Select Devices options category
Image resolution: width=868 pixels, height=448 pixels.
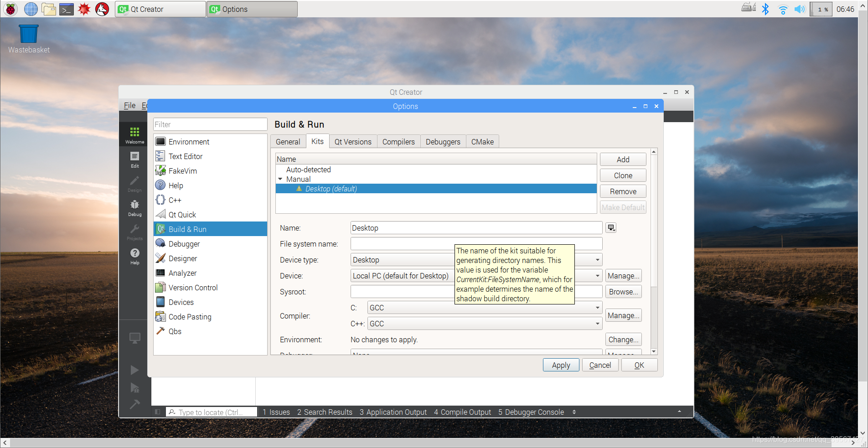[210, 302]
